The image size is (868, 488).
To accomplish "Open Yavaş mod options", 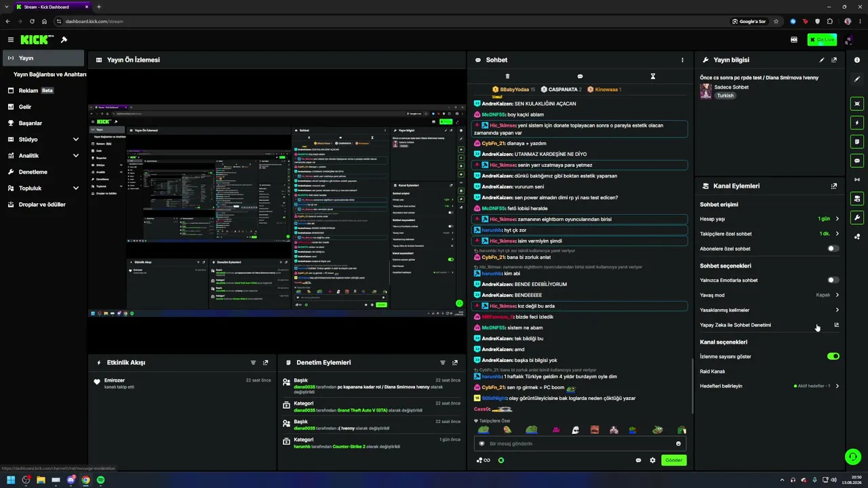I will [x=770, y=295].
